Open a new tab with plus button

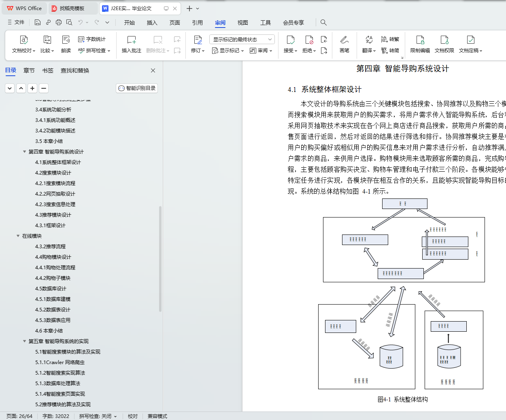(189, 8)
